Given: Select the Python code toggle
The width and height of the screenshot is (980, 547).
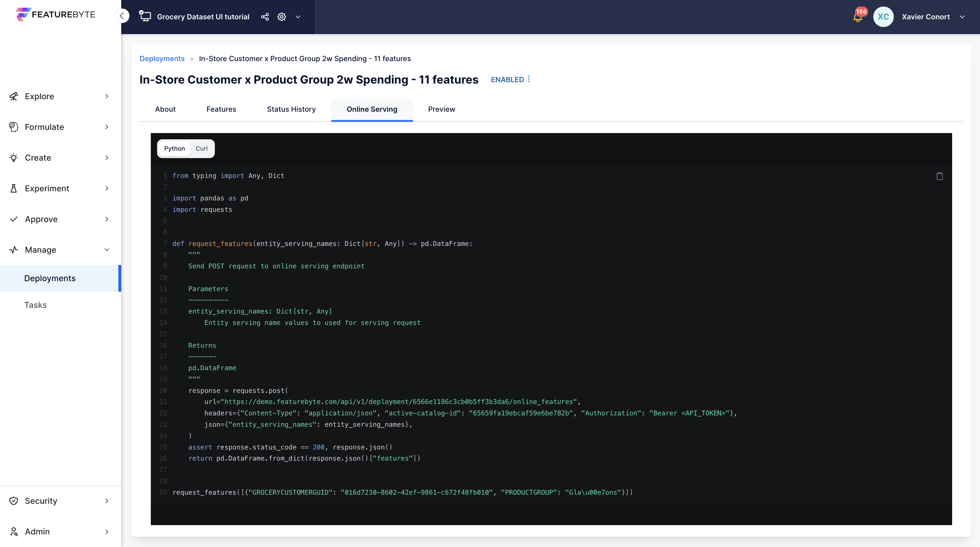Looking at the screenshot, I should (174, 149).
